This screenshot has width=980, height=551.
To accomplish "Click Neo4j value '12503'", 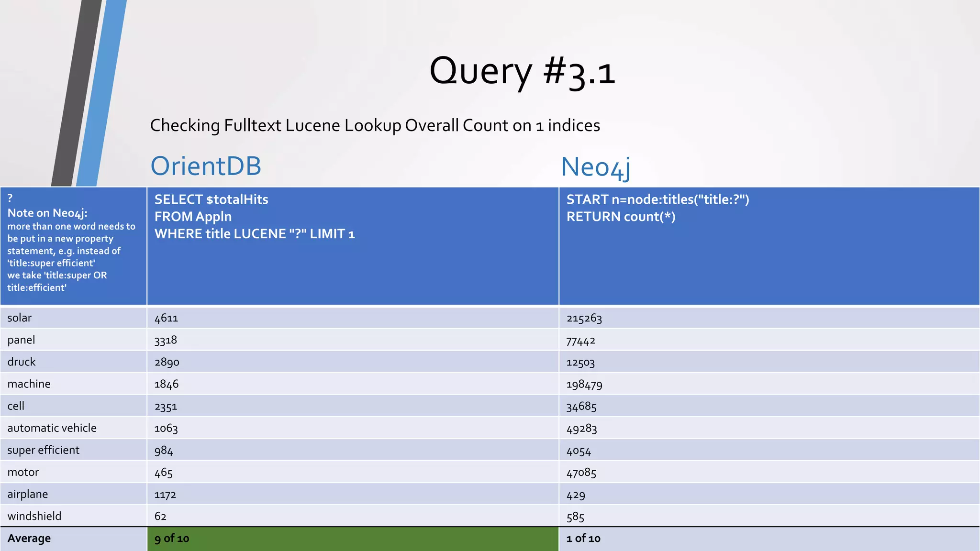I will click(580, 362).
